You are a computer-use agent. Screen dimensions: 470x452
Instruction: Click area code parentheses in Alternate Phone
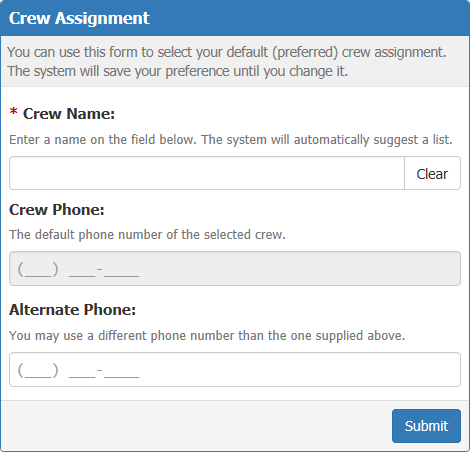pos(38,370)
